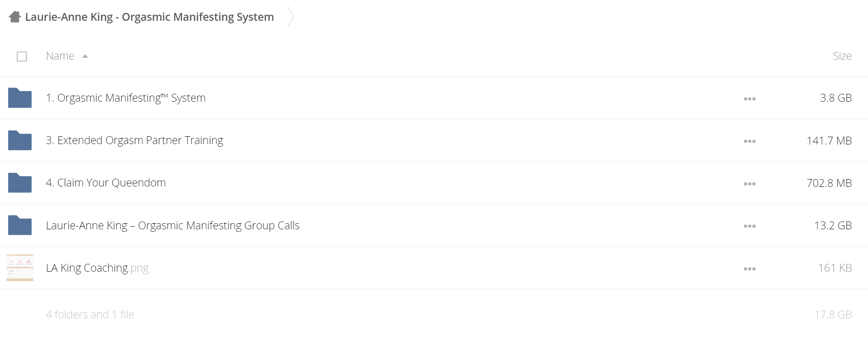Open folder icon for Orgasmic Manifesting System
Viewport: 868px width, 337px height.
(20, 98)
